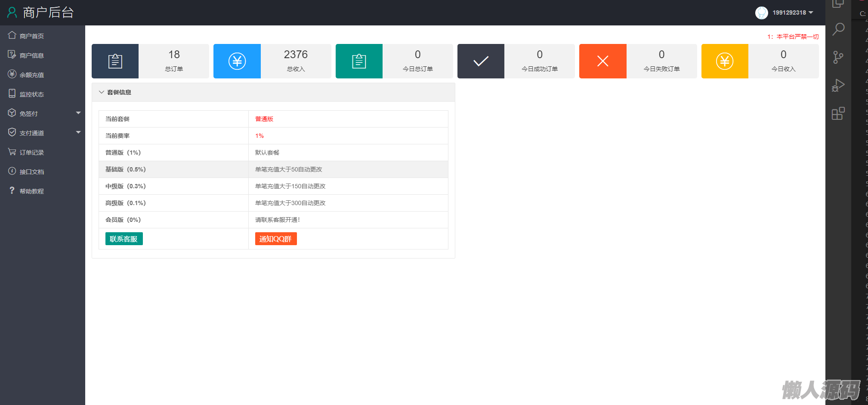Click the orange failed orders X icon
The image size is (868, 405).
click(602, 61)
